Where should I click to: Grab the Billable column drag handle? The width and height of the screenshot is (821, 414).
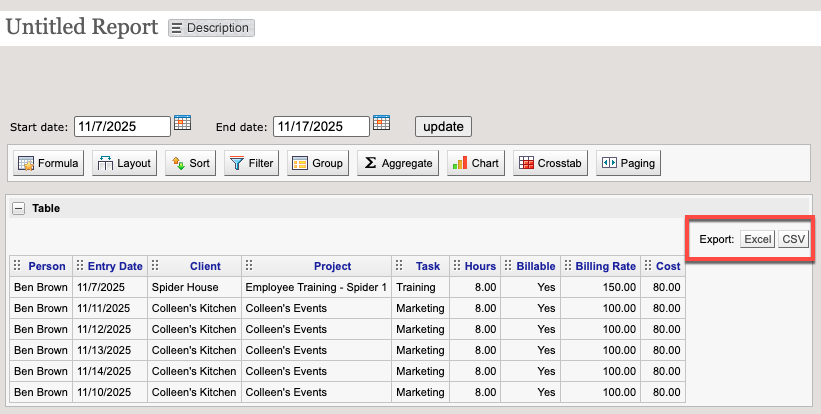pos(508,265)
